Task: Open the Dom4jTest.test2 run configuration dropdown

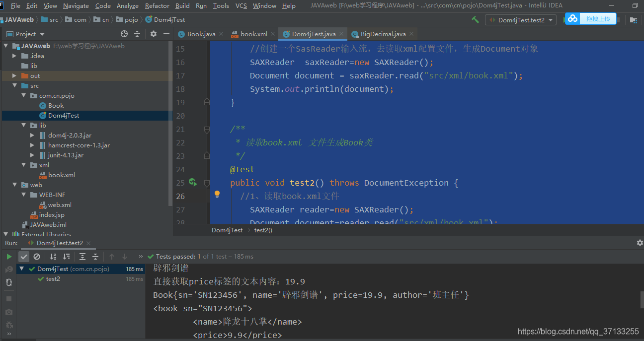Action: pyautogui.click(x=520, y=20)
